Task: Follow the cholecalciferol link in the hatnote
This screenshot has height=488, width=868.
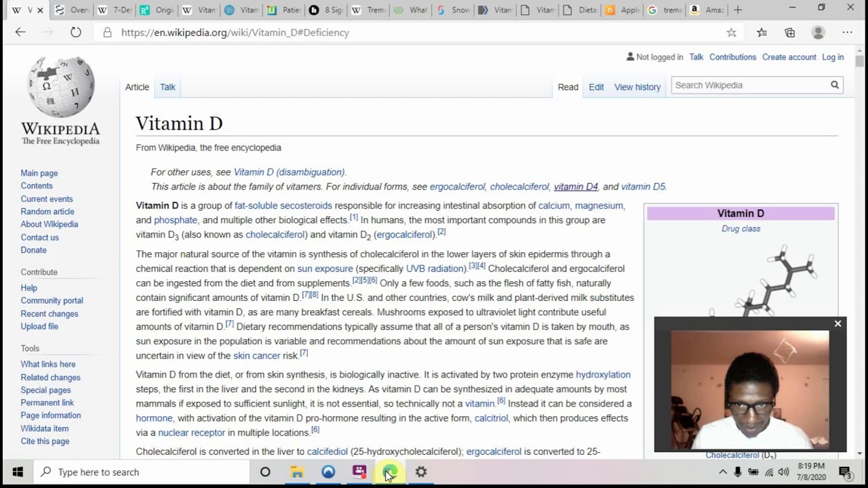Action: click(x=519, y=186)
